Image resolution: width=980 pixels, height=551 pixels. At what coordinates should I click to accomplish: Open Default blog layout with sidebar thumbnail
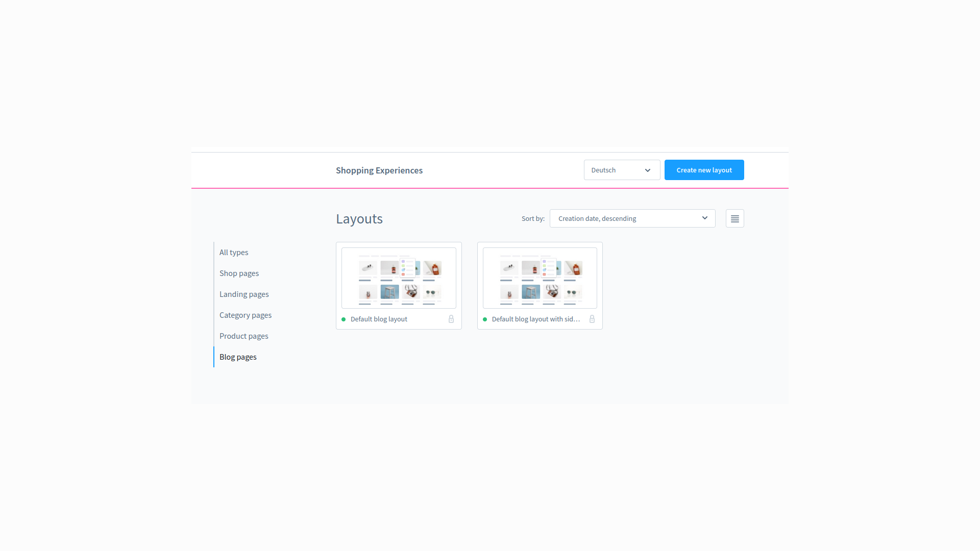point(540,278)
